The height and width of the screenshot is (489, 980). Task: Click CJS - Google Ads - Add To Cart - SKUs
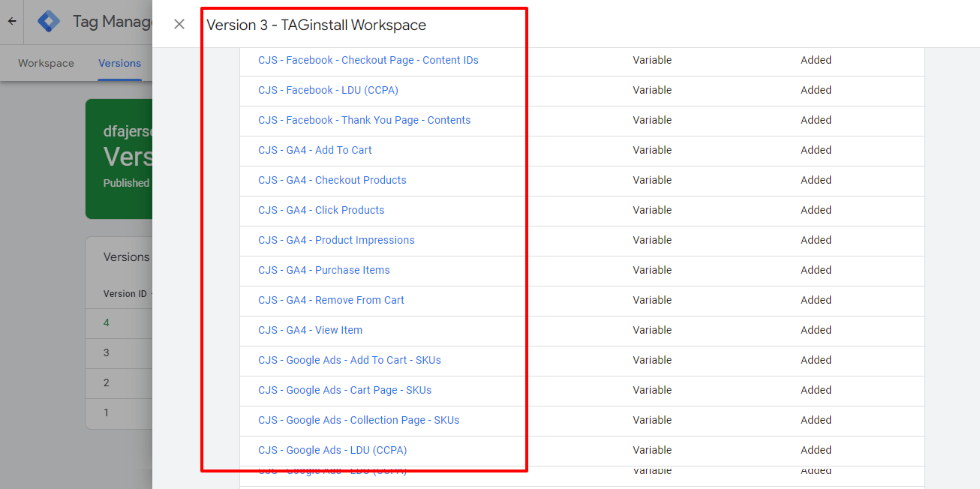[x=349, y=360]
